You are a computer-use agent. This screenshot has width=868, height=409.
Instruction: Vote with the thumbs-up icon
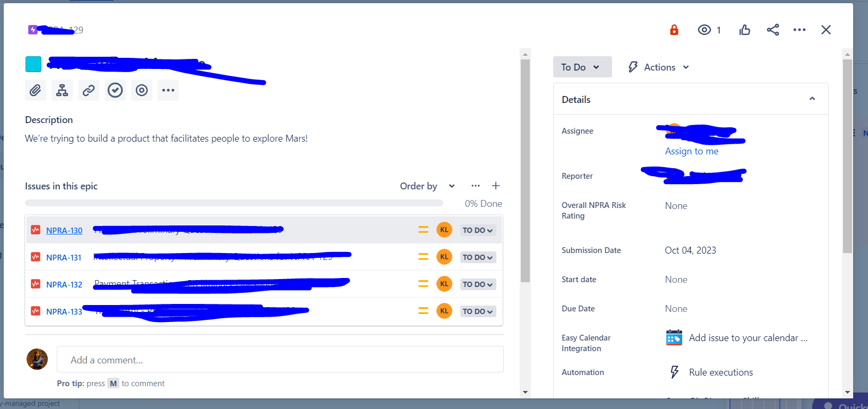745,30
